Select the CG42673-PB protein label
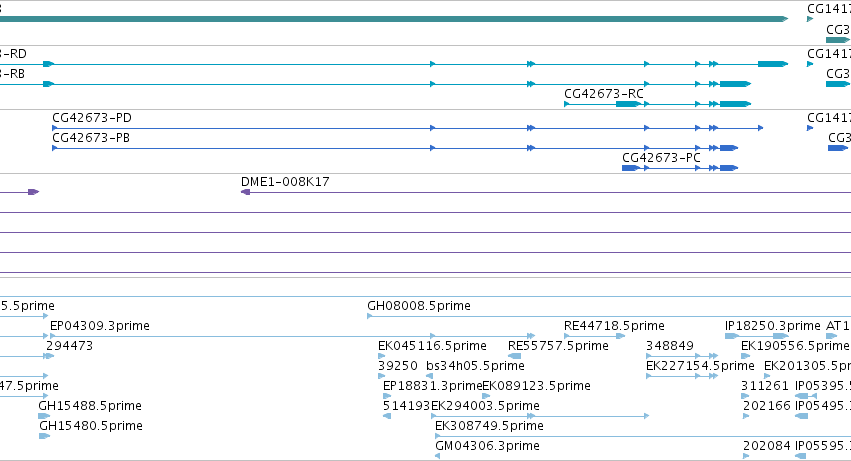 click(x=91, y=138)
